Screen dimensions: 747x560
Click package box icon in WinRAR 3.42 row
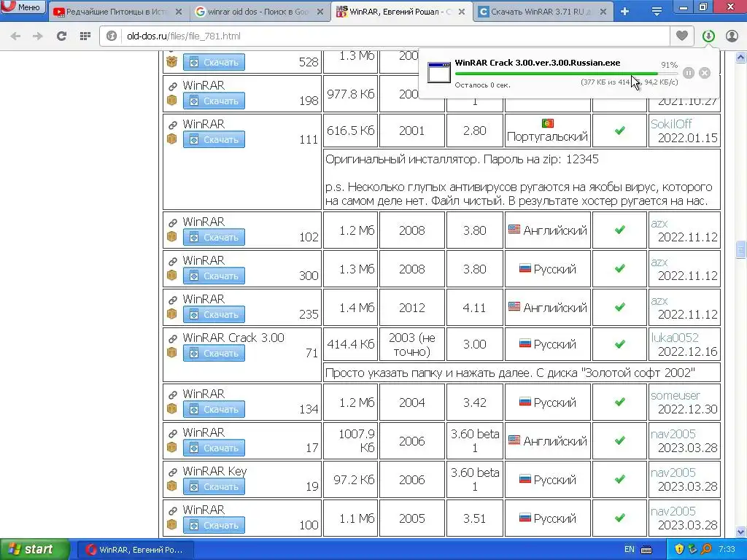(172, 408)
